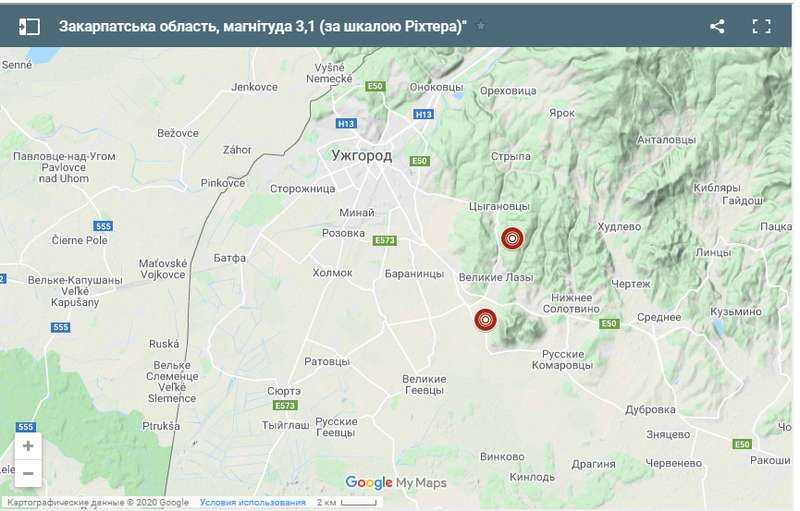
Task: Click the H13 road badge west of Ужгород
Action: tap(346, 123)
